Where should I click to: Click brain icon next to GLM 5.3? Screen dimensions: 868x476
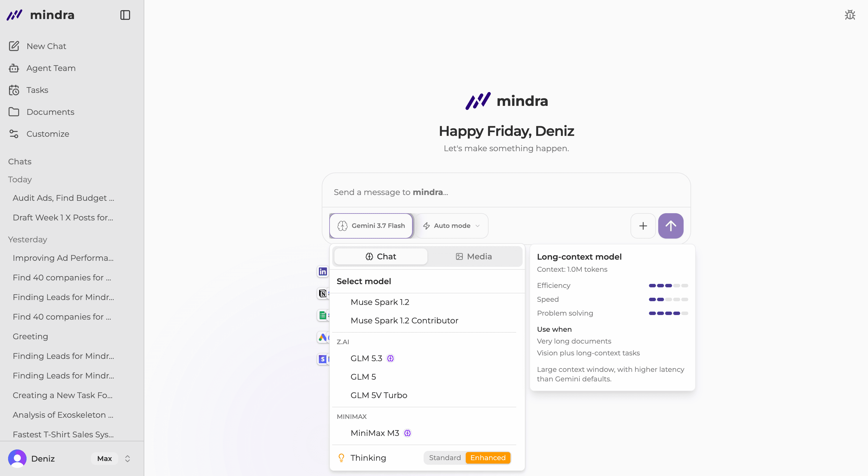tap(390, 358)
